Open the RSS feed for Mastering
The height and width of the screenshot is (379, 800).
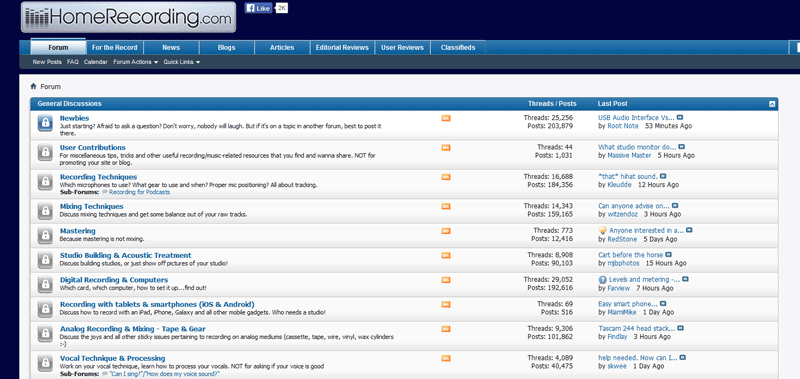pos(446,231)
